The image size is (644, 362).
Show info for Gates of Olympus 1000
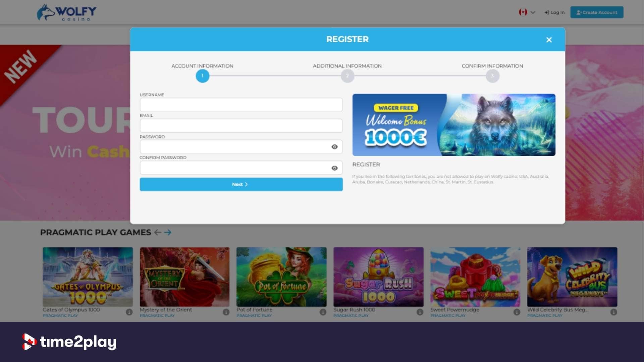(x=129, y=312)
